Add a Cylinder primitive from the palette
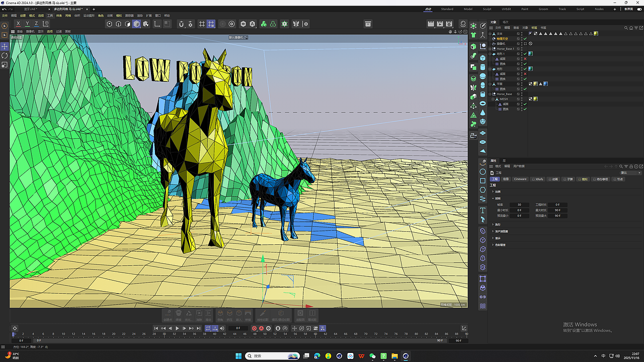Viewport: 644px width, 362px height. (x=482, y=67)
